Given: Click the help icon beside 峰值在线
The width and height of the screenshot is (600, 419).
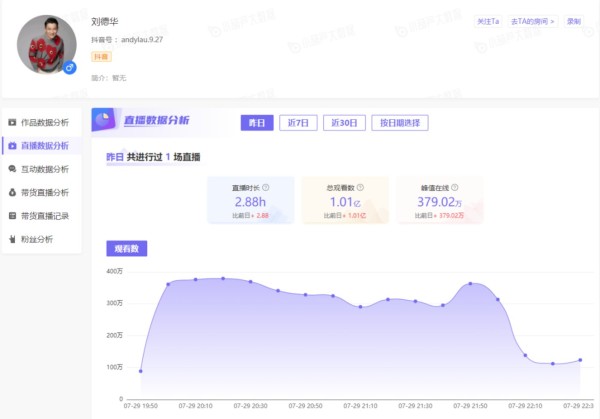Looking at the screenshot, I should 455,187.
